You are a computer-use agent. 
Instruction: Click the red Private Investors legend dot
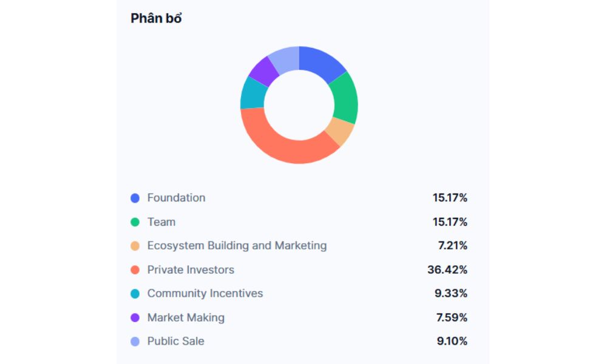pyautogui.click(x=135, y=270)
